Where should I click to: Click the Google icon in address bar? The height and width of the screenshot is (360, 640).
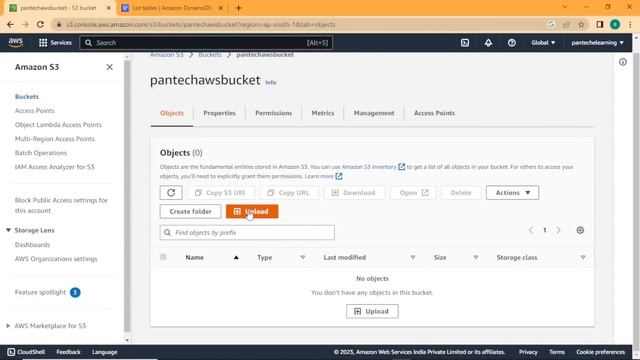pos(551,24)
